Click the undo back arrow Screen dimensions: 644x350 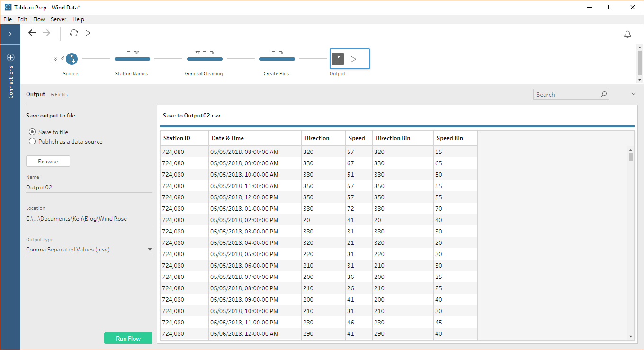pyautogui.click(x=32, y=33)
